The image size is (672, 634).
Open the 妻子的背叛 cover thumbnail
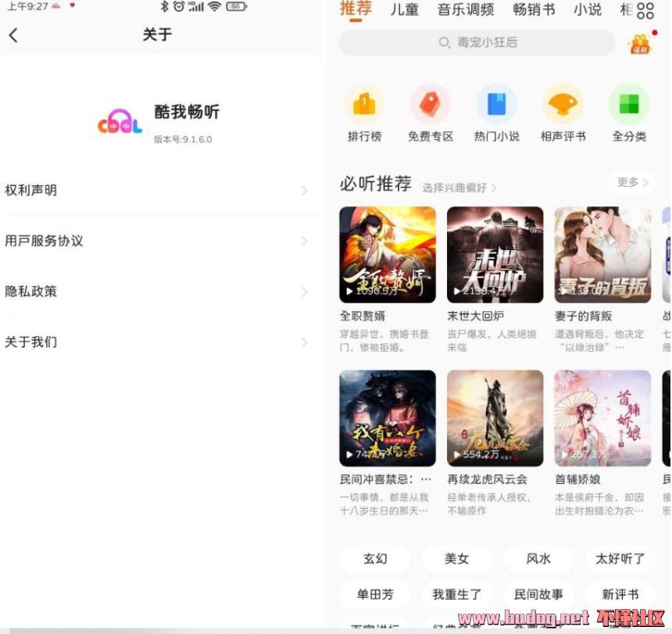tap(602, 255)
